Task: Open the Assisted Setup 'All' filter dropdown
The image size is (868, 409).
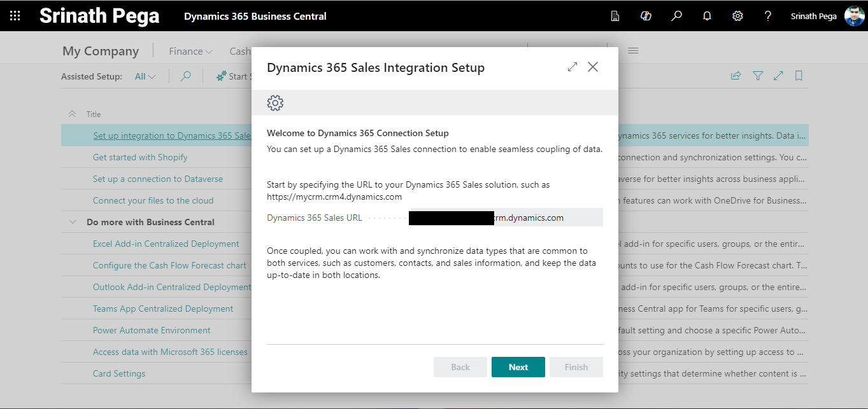Action: [145, 76]
